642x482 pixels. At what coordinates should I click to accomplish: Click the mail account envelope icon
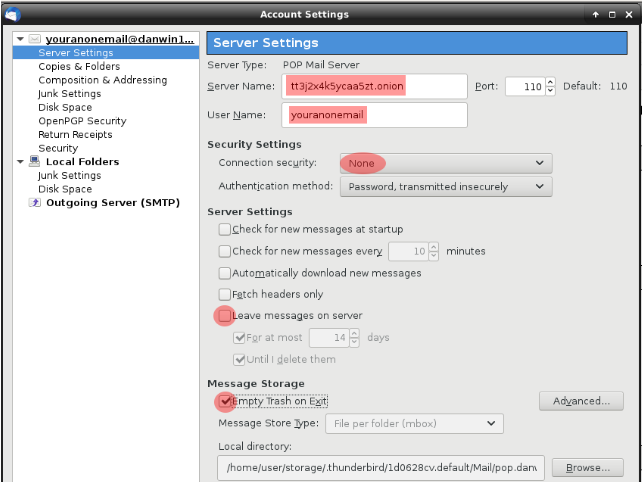pyautogui.click(x=35, y=39)
